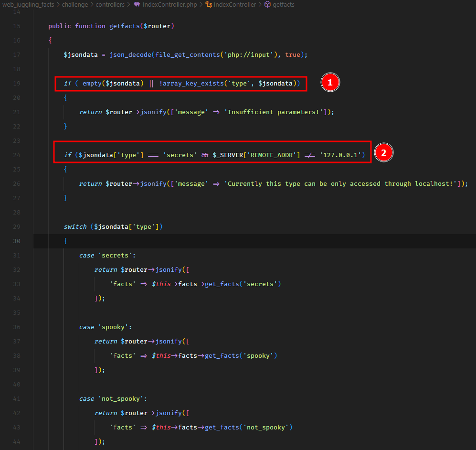
Task: Click line number 24 in the gutter
Action: pos(17,155)
